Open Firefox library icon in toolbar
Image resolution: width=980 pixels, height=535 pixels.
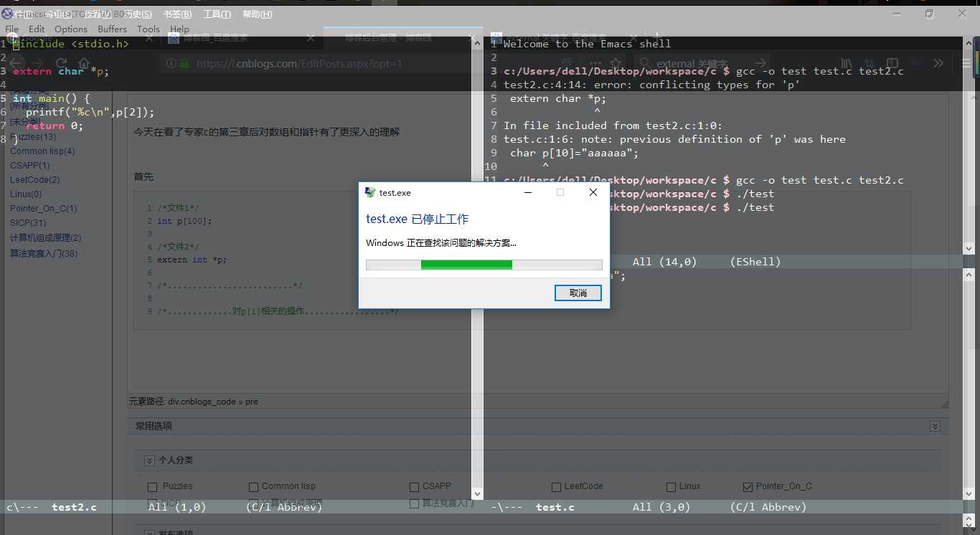pyautogui.click(x=847, y=63)
